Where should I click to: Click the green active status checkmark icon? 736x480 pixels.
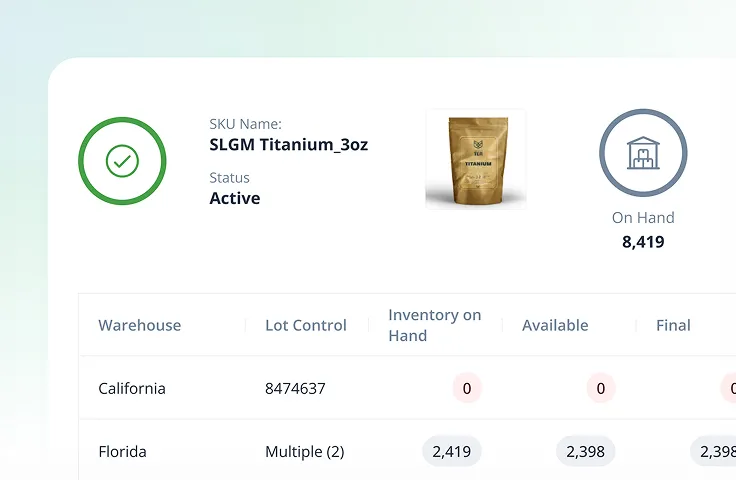click(122, 161)
